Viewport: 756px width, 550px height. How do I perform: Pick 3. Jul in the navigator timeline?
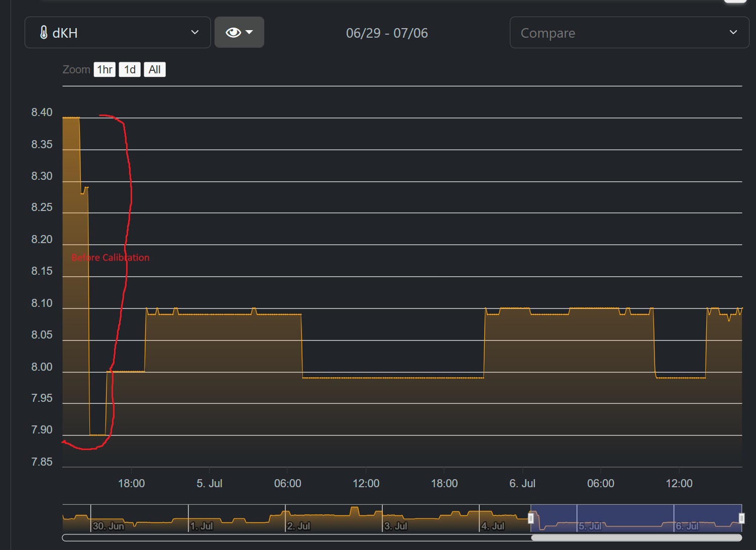point(396,526)
